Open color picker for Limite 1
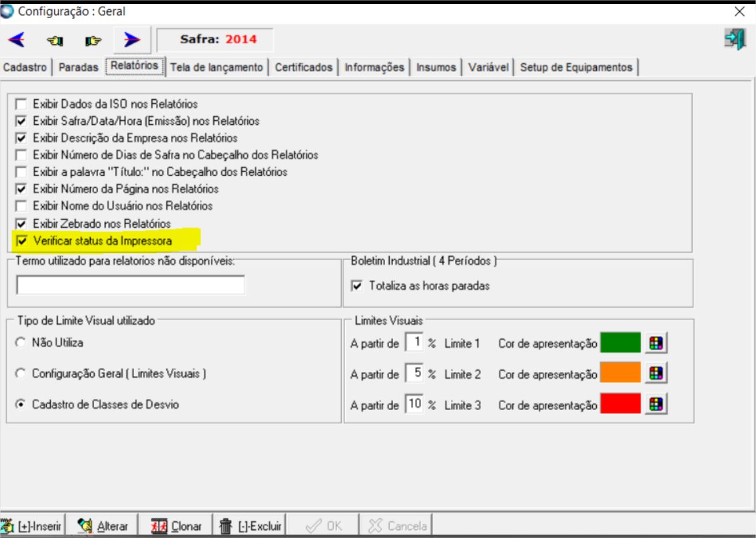 [x=656, y=343]
